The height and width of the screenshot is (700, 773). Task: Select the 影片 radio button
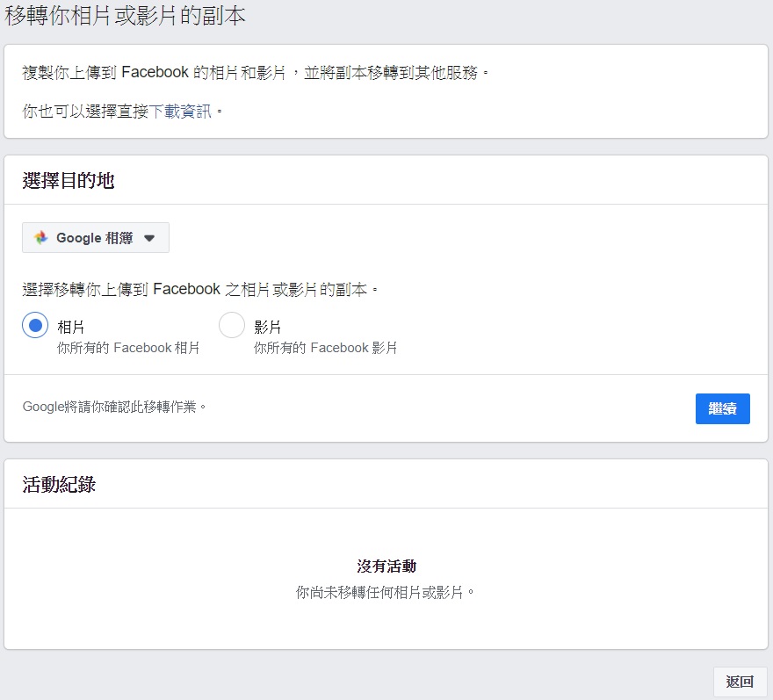232,325
